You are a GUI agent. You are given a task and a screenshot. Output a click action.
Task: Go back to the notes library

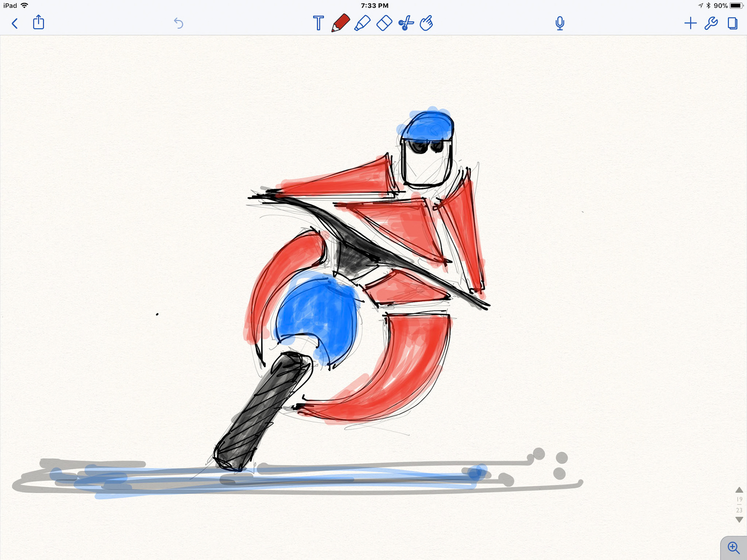click(x=15, y=23)
